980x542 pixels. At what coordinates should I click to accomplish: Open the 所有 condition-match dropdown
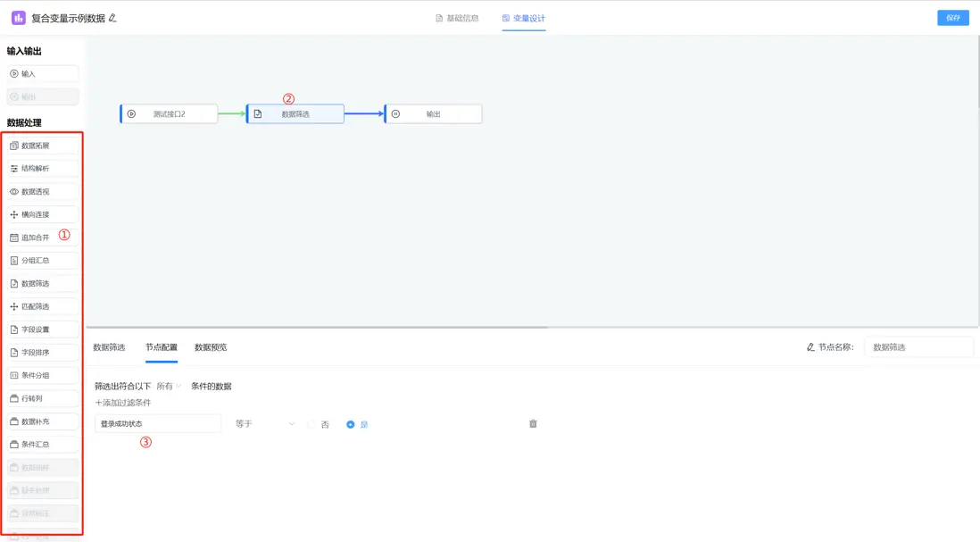169,387
